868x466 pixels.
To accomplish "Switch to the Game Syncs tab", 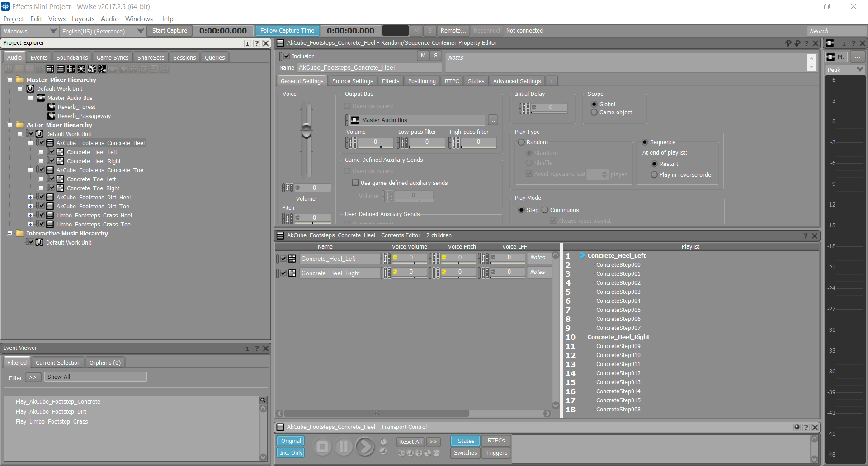I will [113, 58].
